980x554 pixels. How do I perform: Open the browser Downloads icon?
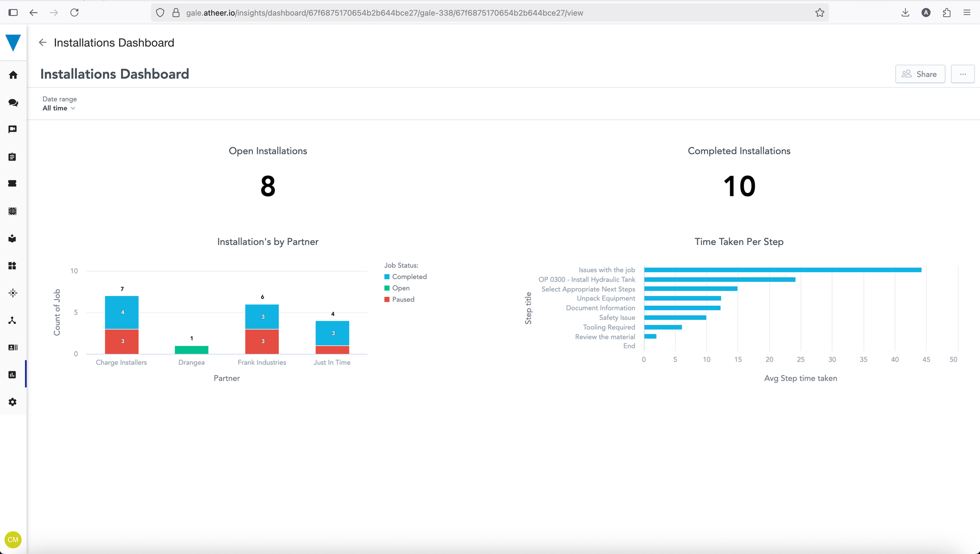point(905,13)
